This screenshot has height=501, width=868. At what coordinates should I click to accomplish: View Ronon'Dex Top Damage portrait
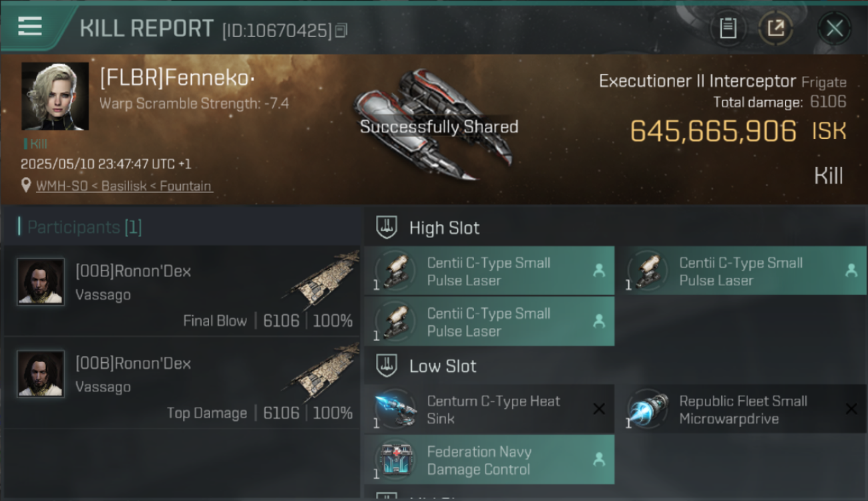[41, 374]
